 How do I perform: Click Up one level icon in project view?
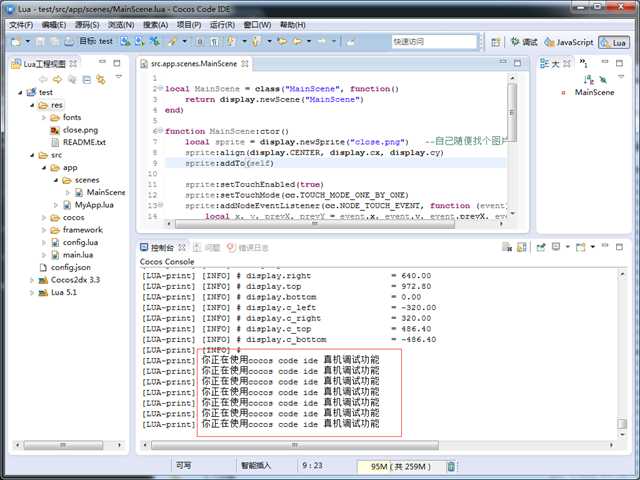72,79
